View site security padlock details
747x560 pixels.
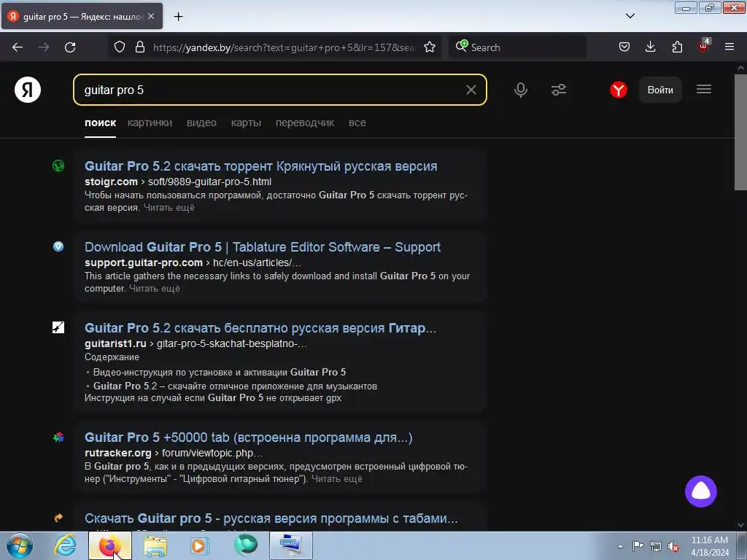(x=139, y=47)
